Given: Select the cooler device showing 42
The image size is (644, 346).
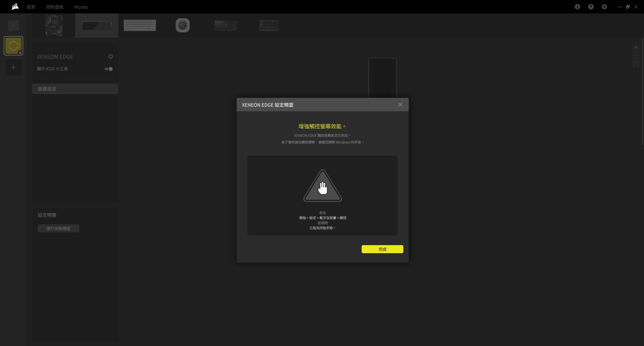Looking at the screenshot, I should click(x=183, y=26).
